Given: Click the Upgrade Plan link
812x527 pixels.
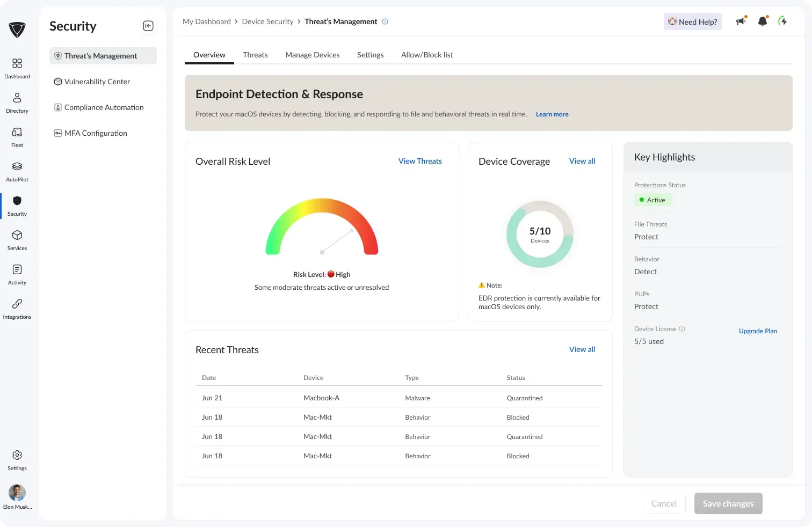Looking at the screenshot, I should point(758,331).
